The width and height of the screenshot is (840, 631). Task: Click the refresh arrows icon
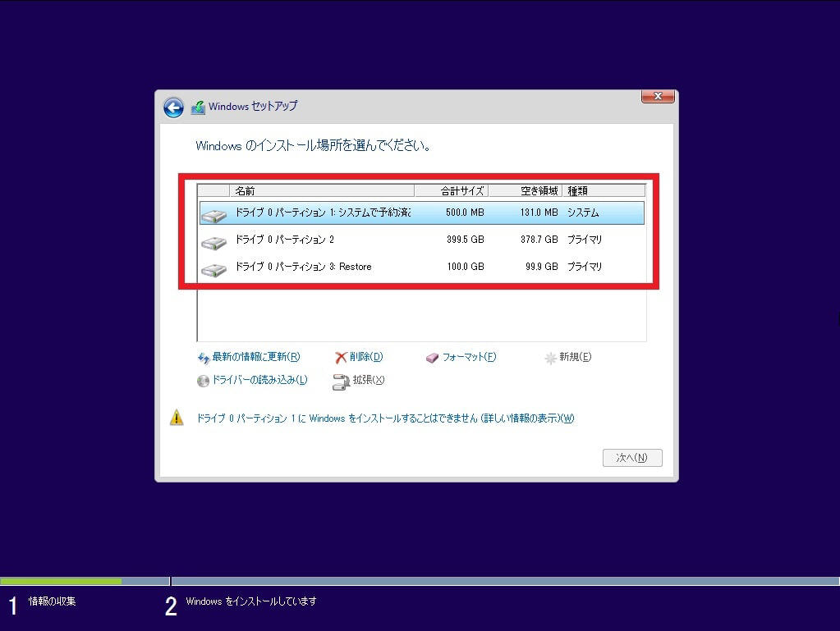coord(204,358)
